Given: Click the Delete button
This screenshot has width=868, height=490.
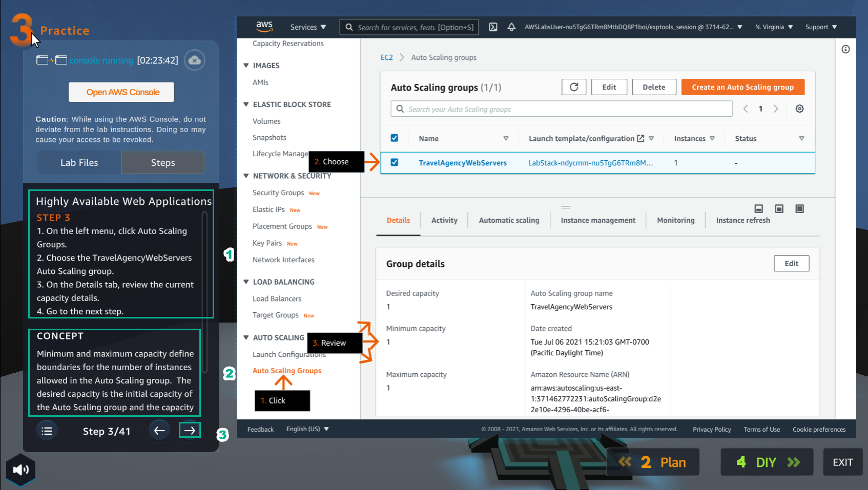Looking at the screenshot, I should 654,87.
